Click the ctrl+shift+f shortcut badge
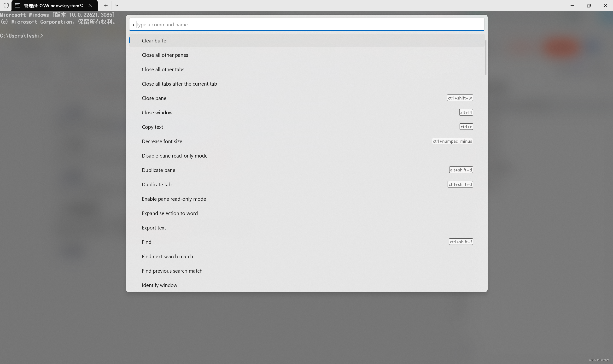 (461, 242)
